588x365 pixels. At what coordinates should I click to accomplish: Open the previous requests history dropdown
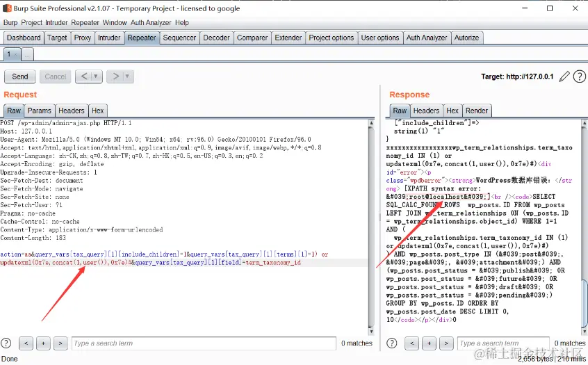click(x=96, y=76)
